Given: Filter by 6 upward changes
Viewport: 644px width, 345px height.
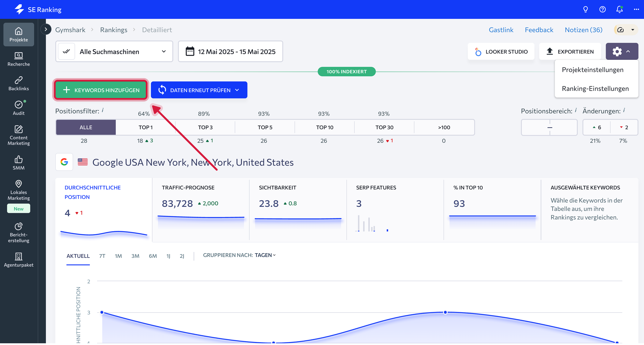Looking at the screenshot, I should (x=597, y=128).
